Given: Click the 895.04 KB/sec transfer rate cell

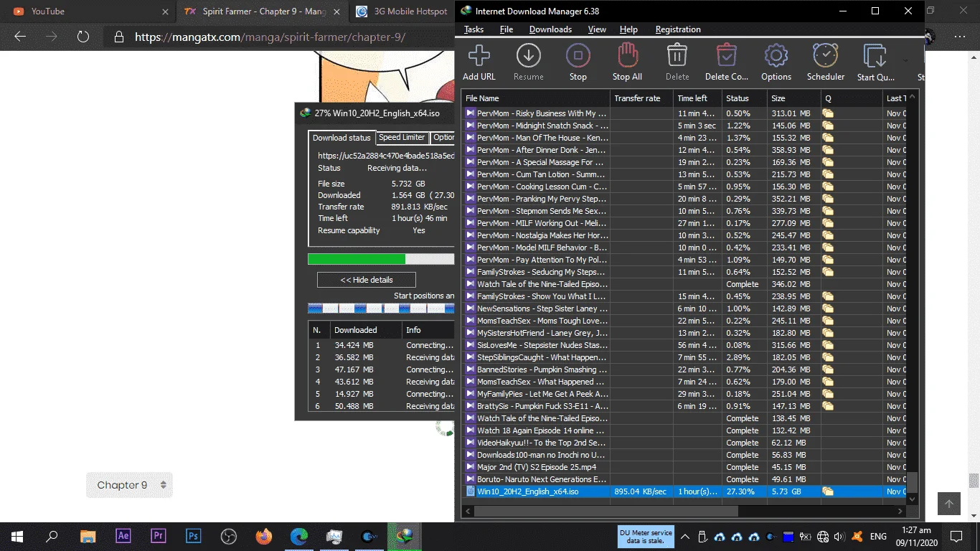Looking at the screenshot, I should point(641,491).
